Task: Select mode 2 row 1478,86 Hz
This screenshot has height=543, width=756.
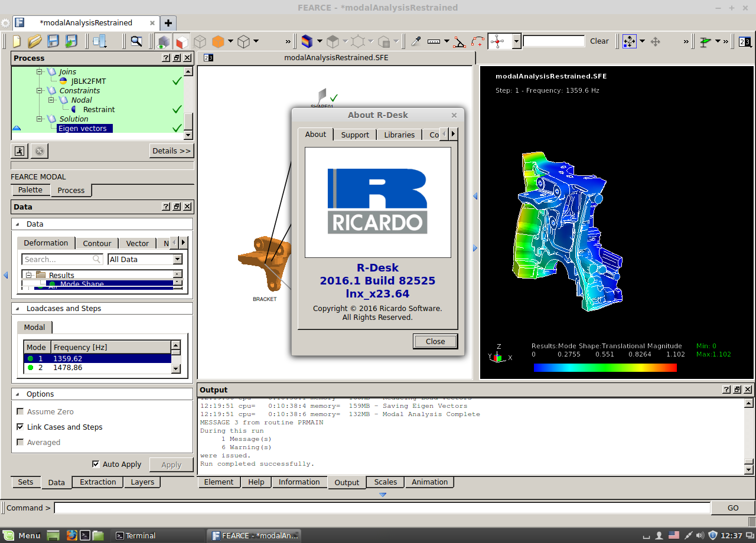Action: coord(97,367)
